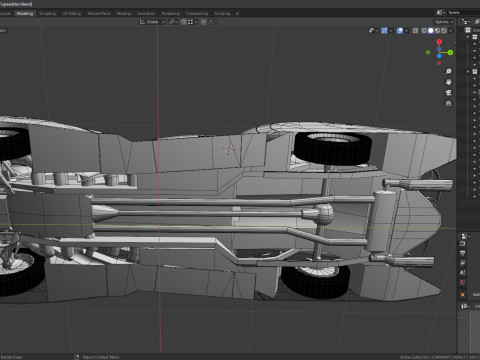Select solid viewport shading
The image size is (480, 360).
pyautogui.click(x=431, y=30)
